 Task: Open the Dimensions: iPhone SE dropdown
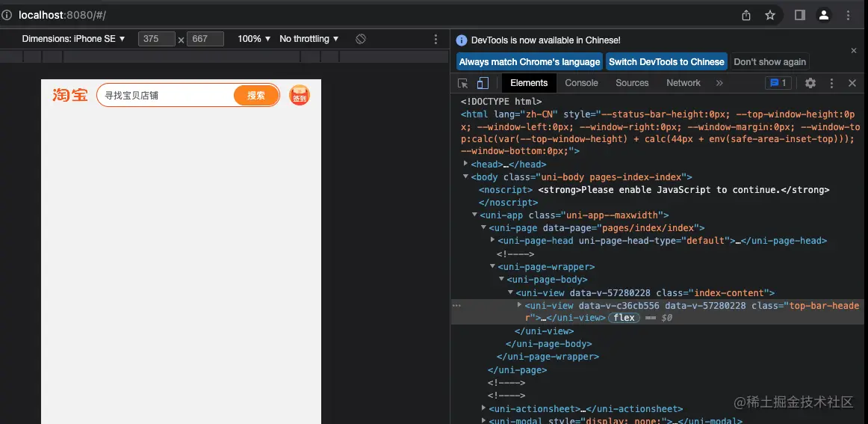click(x=74, y=39)
